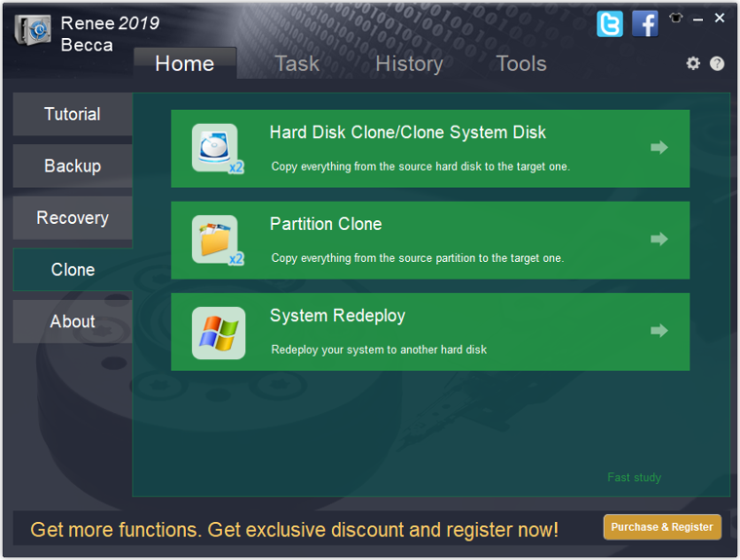Open the Facebook icon link
Image resolution: width=740 pixels, height=560 pixels.
click(x=645, y=23)
